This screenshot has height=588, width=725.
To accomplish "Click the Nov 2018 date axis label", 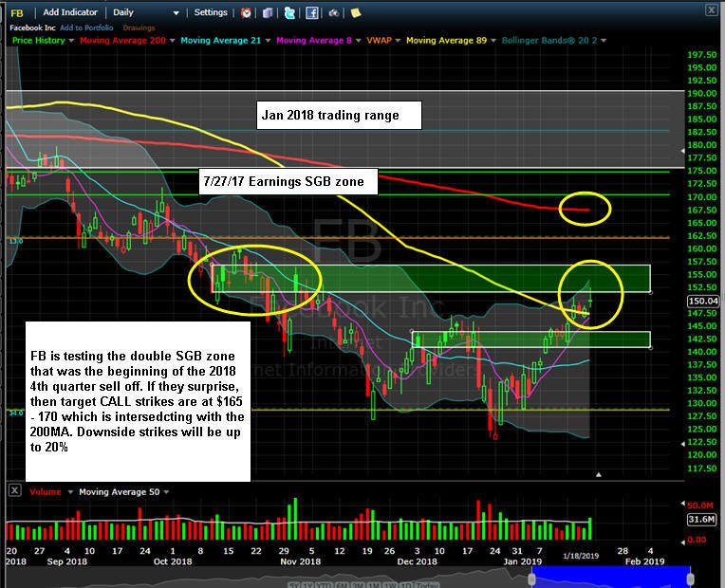I will 301,561.
